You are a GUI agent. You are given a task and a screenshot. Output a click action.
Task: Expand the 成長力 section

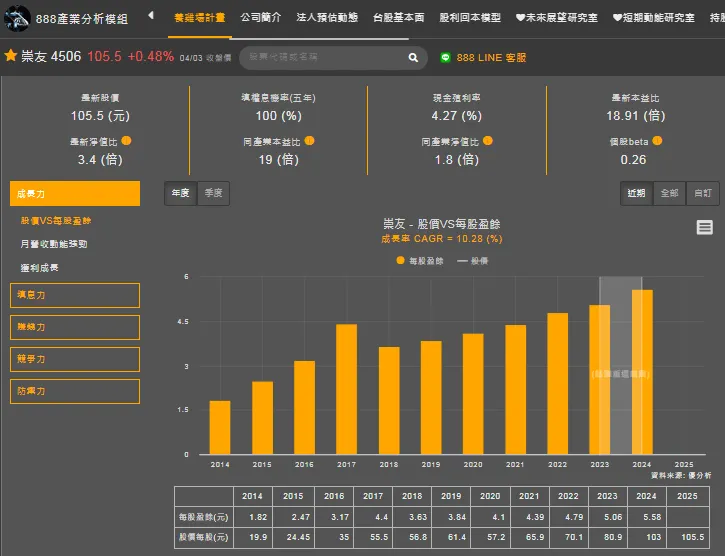(75, 193)
